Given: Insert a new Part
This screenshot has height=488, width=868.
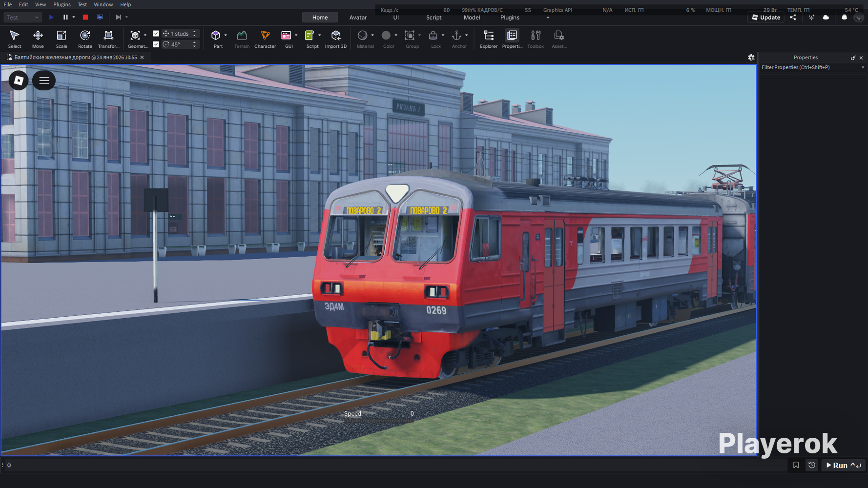Looking at the screenshot, I should pyautogui.click(x=216, y=39).
